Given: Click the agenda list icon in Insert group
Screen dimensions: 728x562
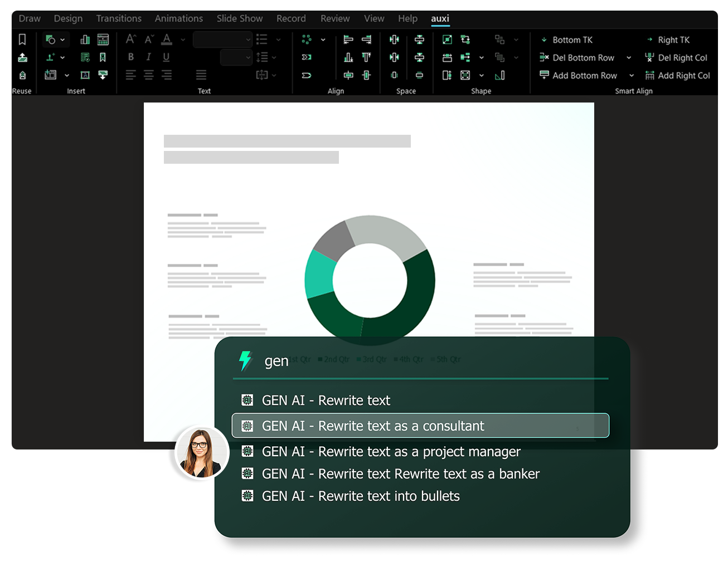Looking at the screenshot, I should click(x=85, y=57).
